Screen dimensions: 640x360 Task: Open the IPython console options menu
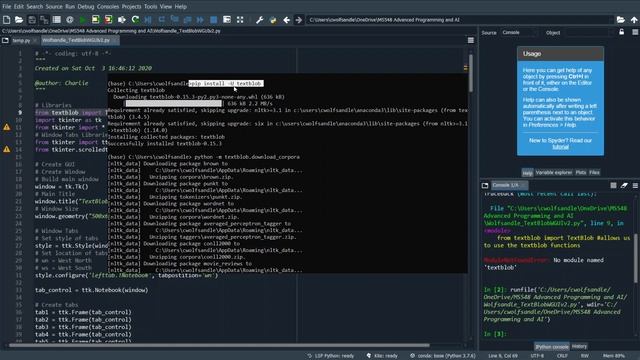(635, 185)
